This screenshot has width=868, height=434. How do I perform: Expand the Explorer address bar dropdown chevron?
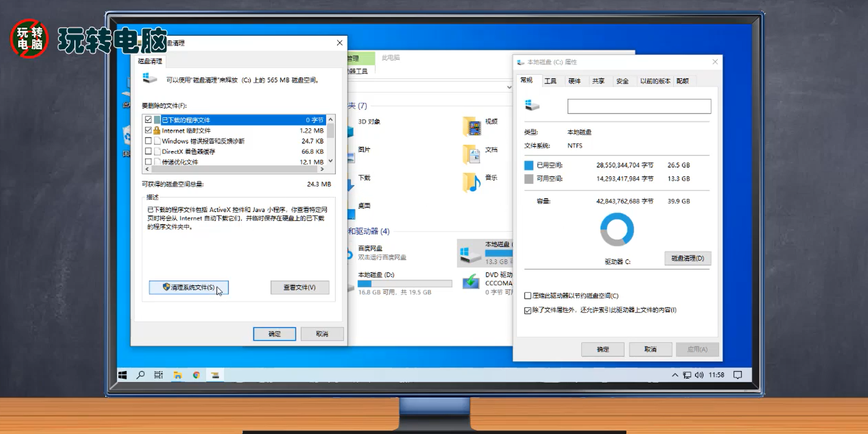click(509, 87)
